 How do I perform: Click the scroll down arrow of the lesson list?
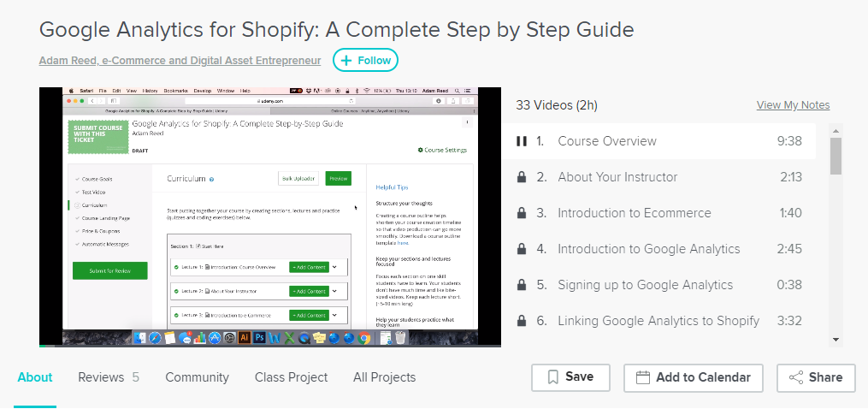tap(836, 340)
